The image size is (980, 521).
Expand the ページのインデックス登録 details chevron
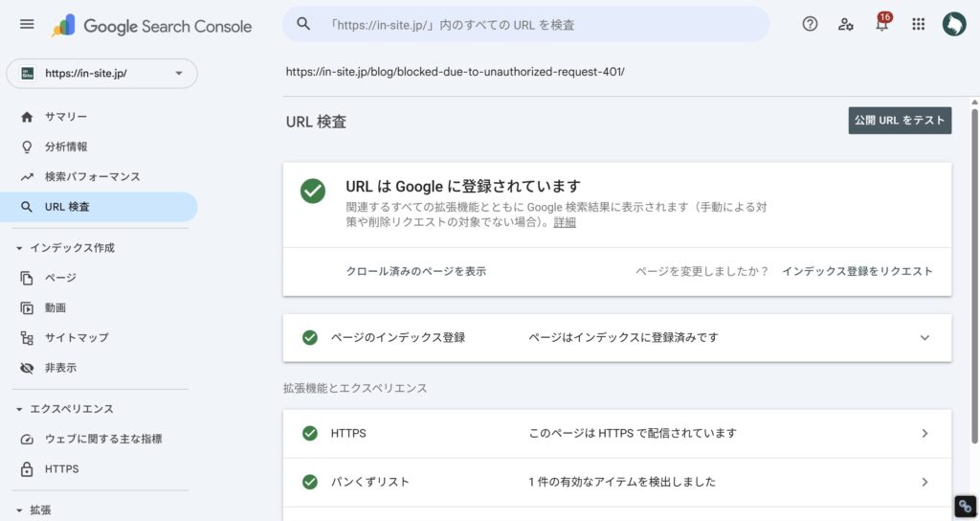pos(924,338)
